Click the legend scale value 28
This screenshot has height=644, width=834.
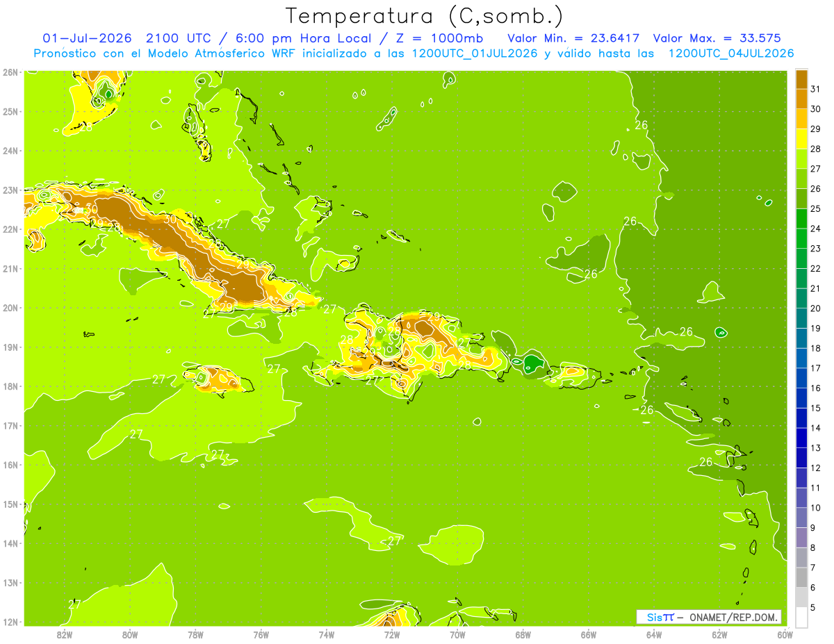coord(816,149)
